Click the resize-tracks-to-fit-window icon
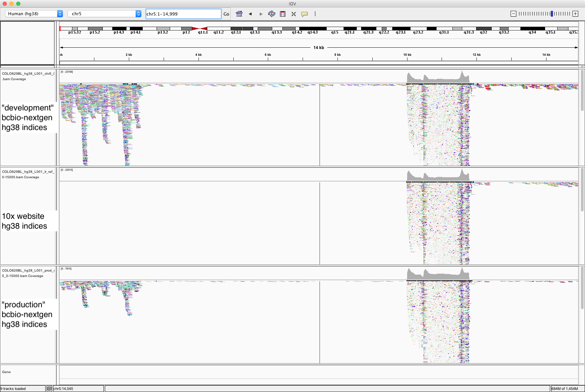 click(x=293, y=14)
